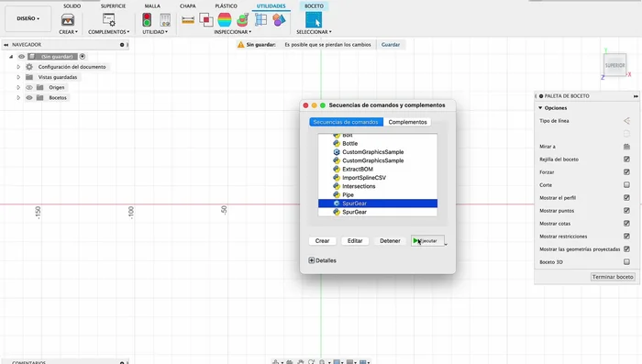This screenshot has width=642, height=364.
Task: Click the red and green analysis icon in Inspeccionar
Action: coord(243,19)
